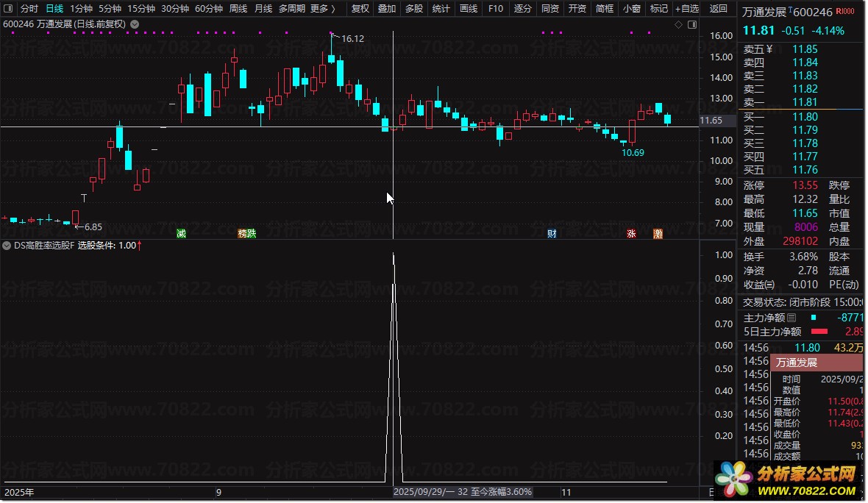Expand chart title dropdown arrow next to 前复权
The height and width of the screenshot is (503, 868).
pyautogui.click(x=135, y=24)
